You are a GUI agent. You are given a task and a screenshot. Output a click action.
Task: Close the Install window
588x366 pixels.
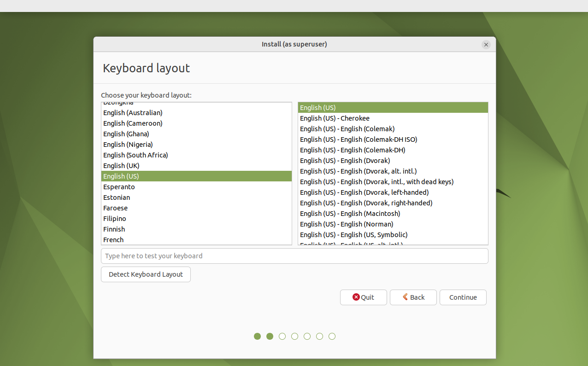486,44
